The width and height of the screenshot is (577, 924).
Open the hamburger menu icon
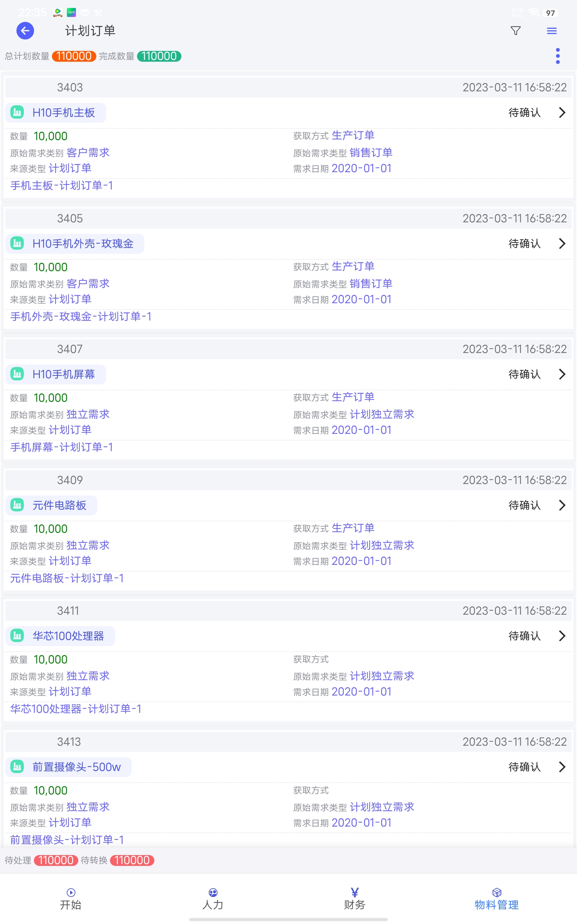551,31
